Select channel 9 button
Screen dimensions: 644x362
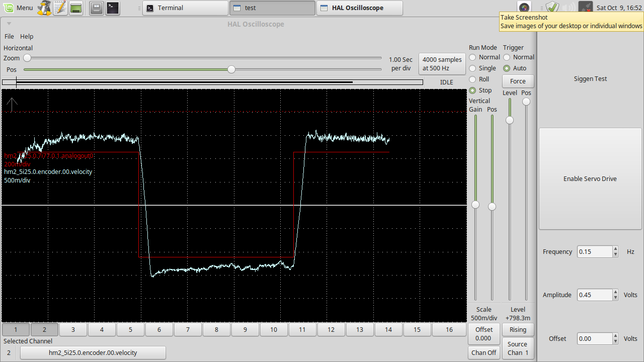point(245,329)
